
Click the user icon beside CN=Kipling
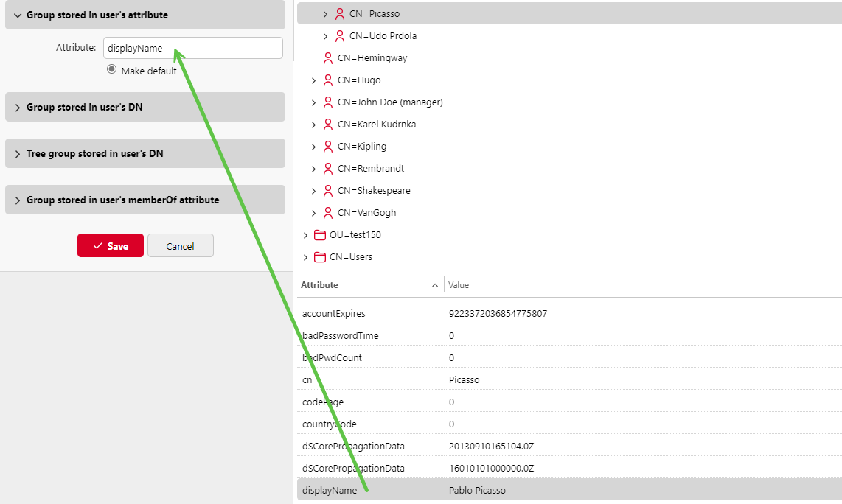click(328, 147)
